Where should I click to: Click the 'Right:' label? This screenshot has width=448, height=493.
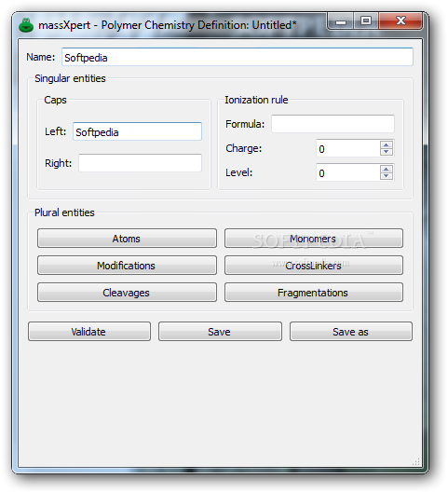coord(59,163)
